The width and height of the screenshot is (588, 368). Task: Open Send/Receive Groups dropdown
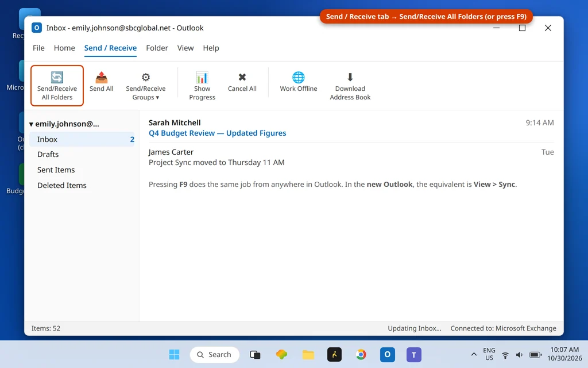tap(145, 86)
